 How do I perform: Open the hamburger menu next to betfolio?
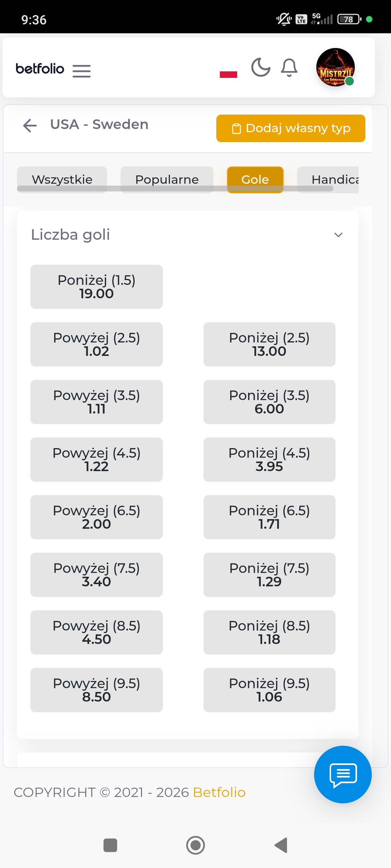(x=81, y=71)
